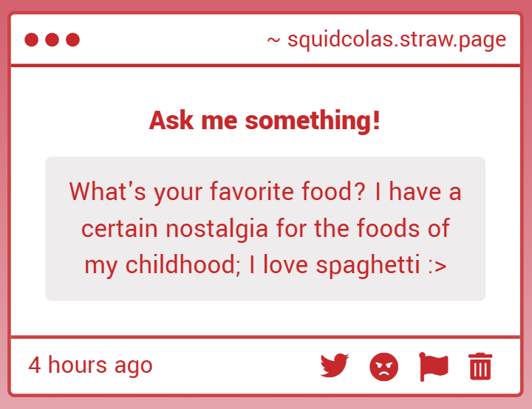Click the leftmost red dot in the title bar

[x=32, y=40]
